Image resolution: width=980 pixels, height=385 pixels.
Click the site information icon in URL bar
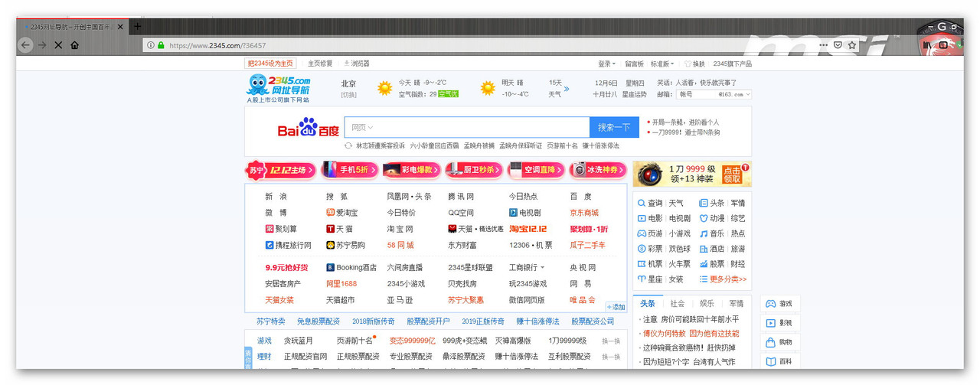[x=151, y=45]
